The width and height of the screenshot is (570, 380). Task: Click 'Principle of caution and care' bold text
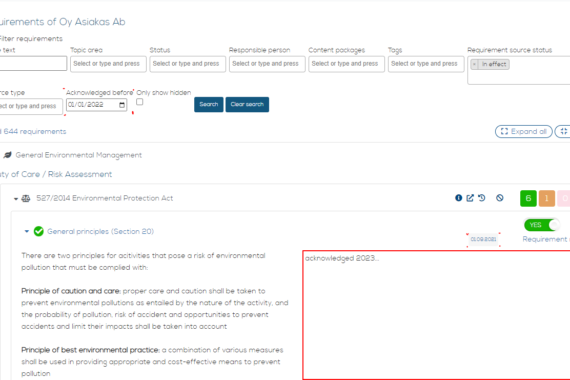pos(71,291)
